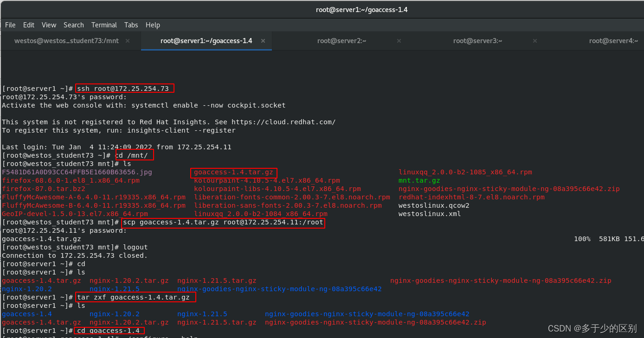
Task: Click 'systemctl enable --now cockpit.socket' text
Action: click(208, 105)
